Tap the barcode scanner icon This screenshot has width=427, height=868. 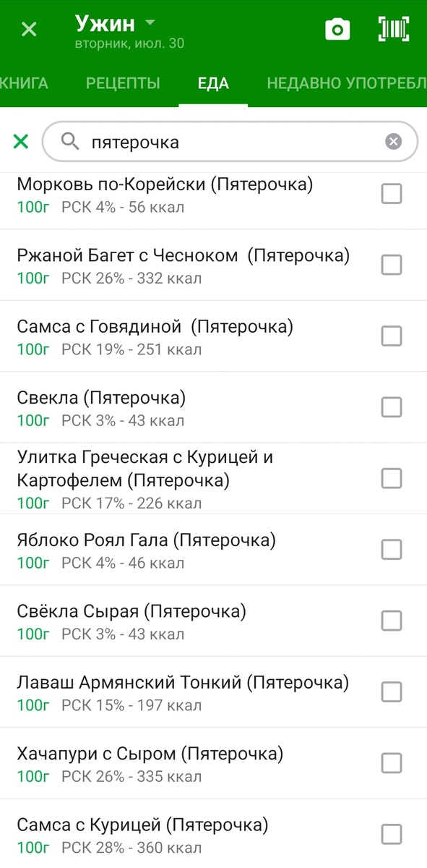point(392,29)
